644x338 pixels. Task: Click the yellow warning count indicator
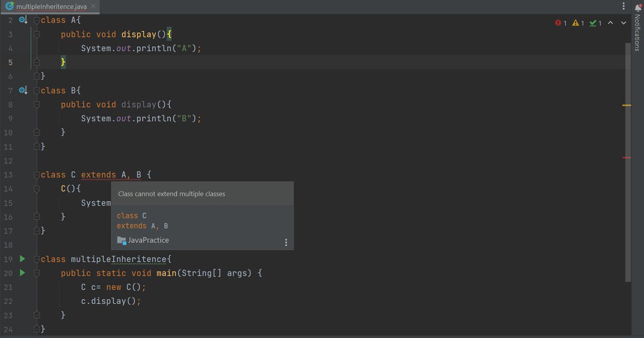point(578,23)
